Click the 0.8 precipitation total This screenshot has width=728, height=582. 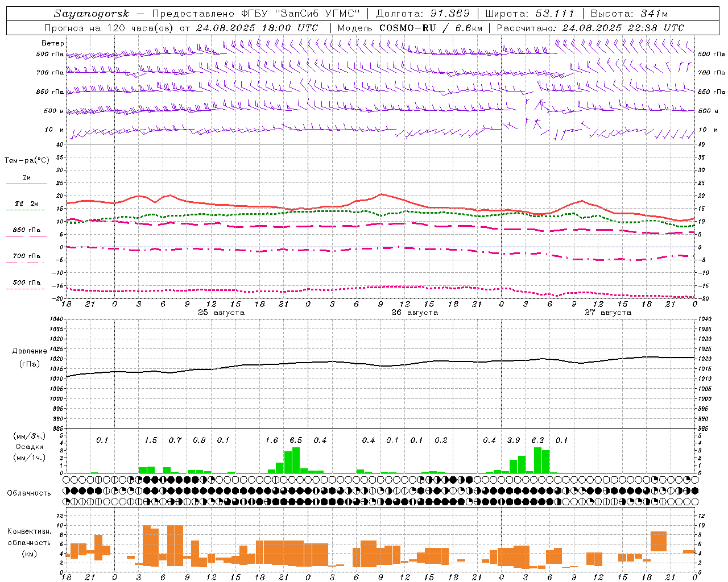pos(199,440)
